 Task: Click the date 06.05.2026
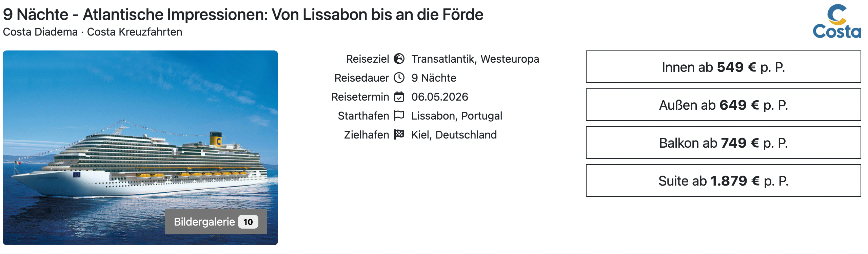click(440, 97)
